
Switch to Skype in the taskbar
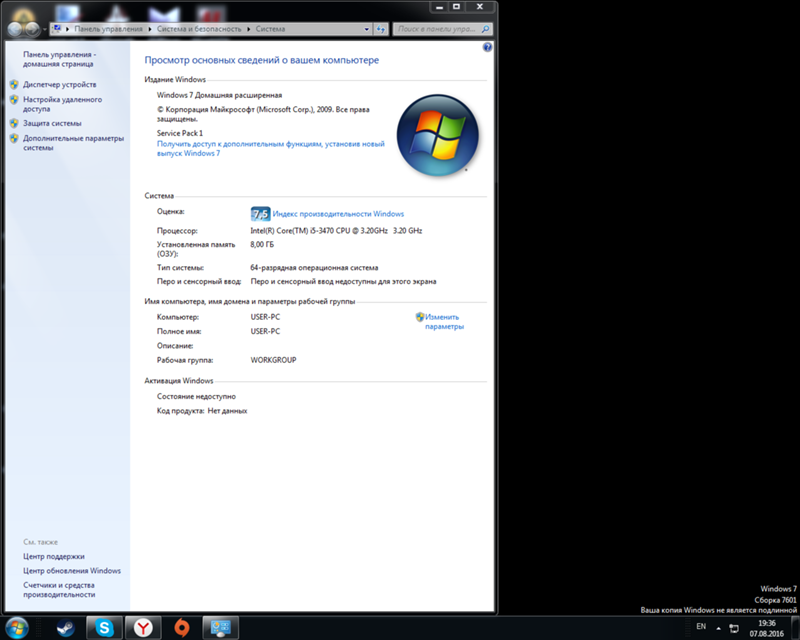pyautogui.click(x=104, y=628)
